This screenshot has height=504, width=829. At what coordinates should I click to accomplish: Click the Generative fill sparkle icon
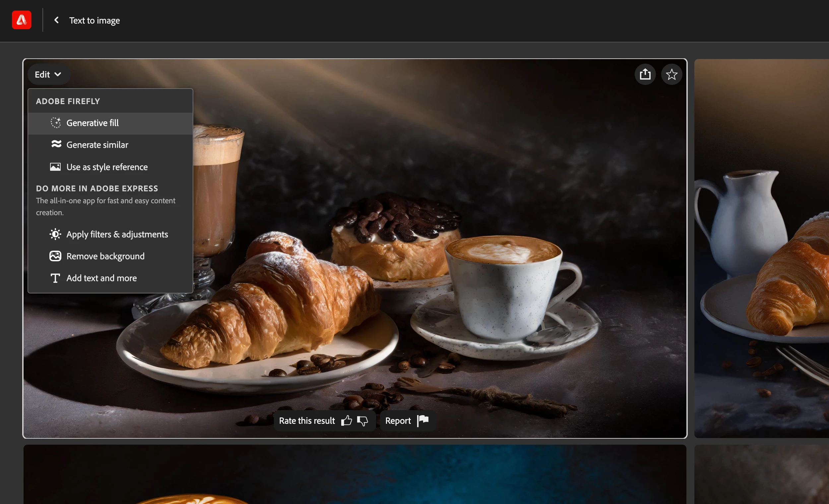point(55,123)
